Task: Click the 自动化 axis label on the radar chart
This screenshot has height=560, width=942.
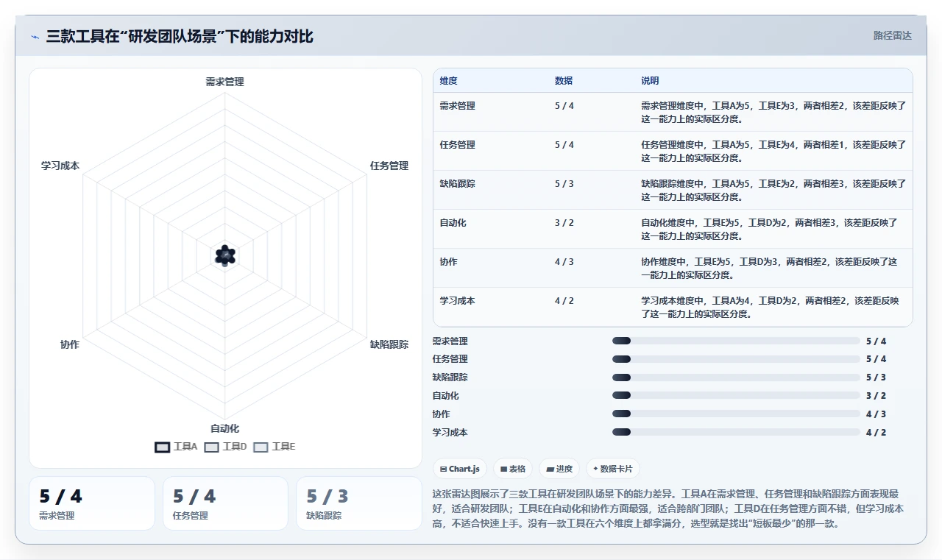Action: [224, 428]
